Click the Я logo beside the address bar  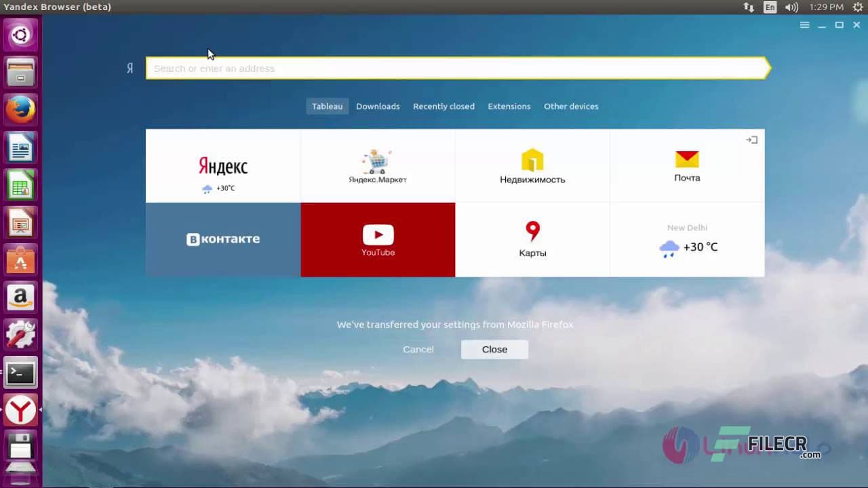click(130, 68)
